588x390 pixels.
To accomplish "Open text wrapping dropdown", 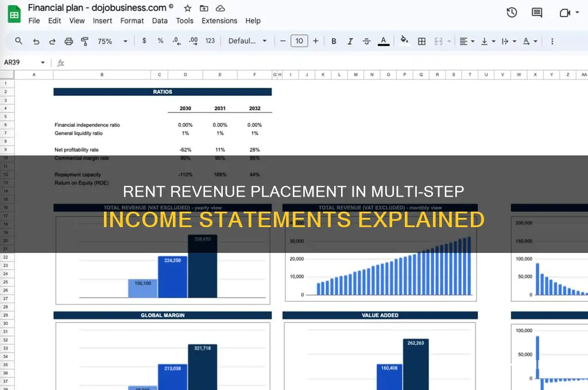I will 509,41.
